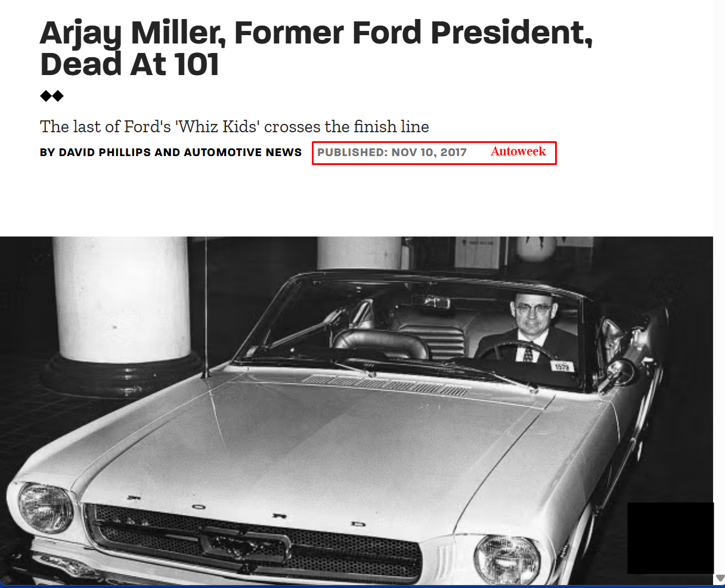Click the Automotive News byline text

(243, 153)
